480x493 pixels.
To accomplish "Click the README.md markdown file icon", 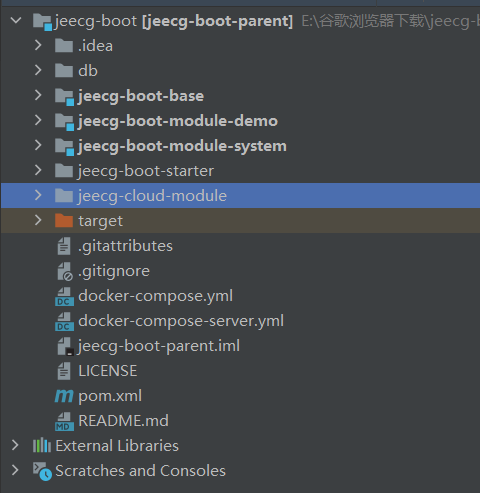I will 64,421.
